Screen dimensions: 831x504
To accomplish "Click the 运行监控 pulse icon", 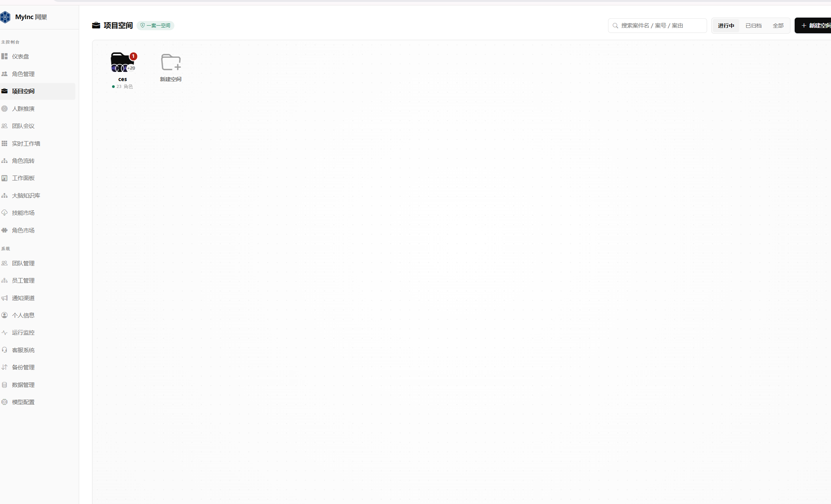I will coord(5,333).
